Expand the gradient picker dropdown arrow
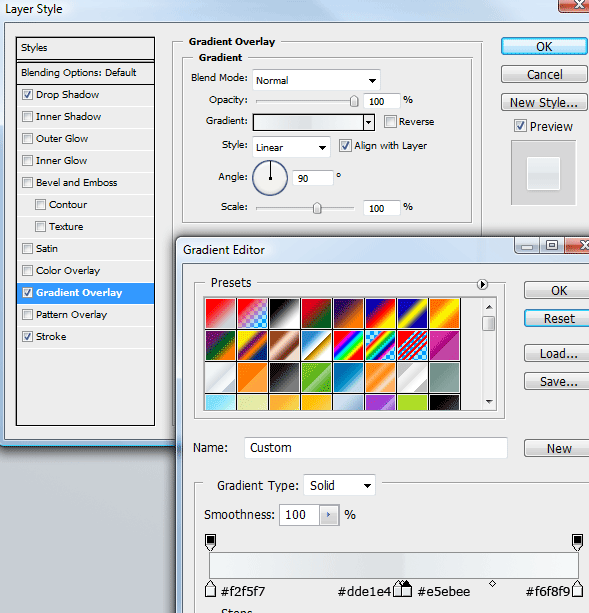589x613 pixels. 369,122
